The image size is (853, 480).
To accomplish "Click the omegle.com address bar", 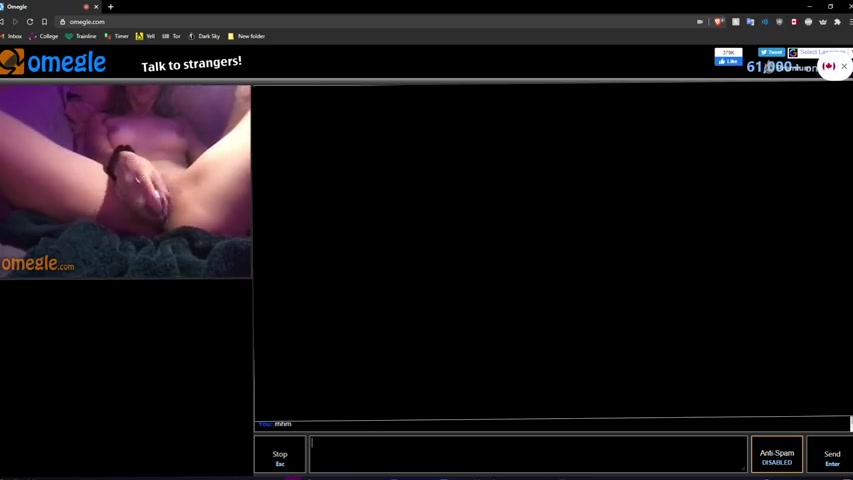I will [x=375, y=22].
